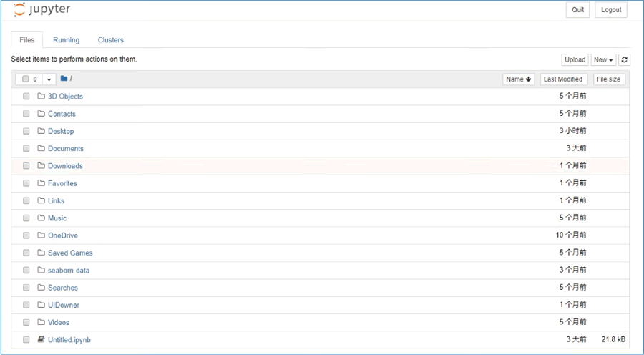Open the New dropdown menu
This screenshot has height=355, width=644.
[603, 59]
